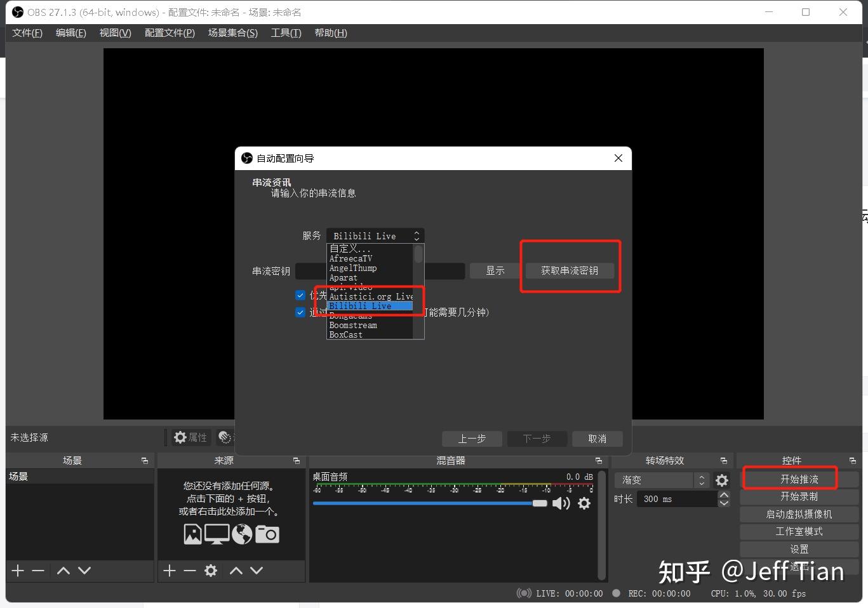Click 桌面音频 volume slider handle
This screenshot has height=608, width=868.
(540, 503)
